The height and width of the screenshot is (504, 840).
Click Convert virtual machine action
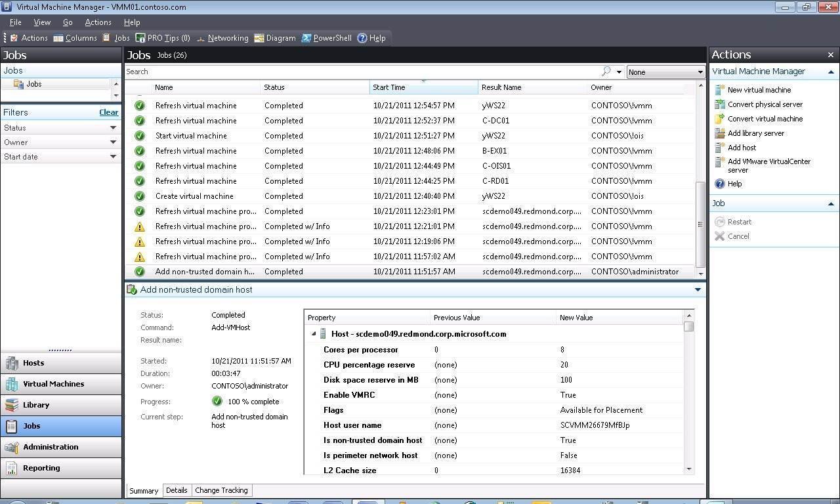coord(759,119)
